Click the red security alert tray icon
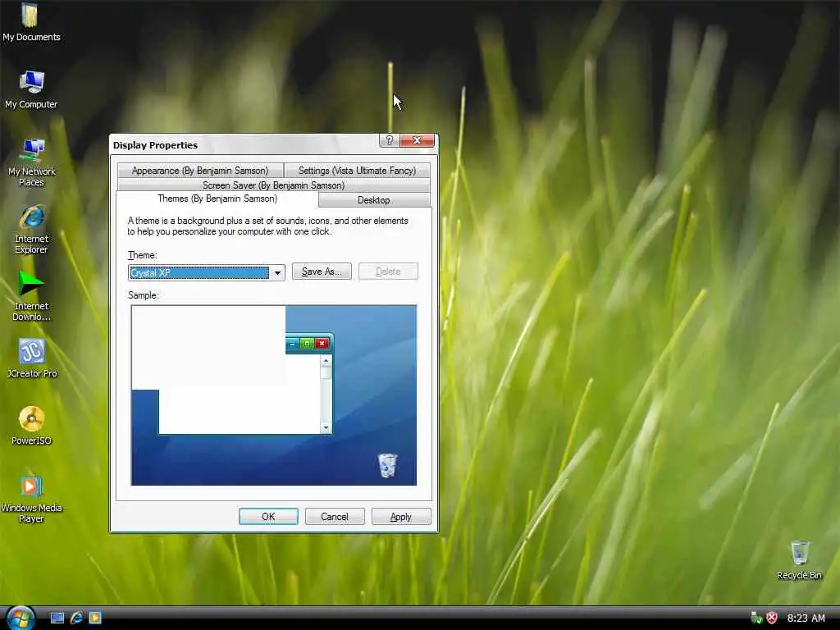Viewport: 840px width, 630px height. tap(771, 618)
